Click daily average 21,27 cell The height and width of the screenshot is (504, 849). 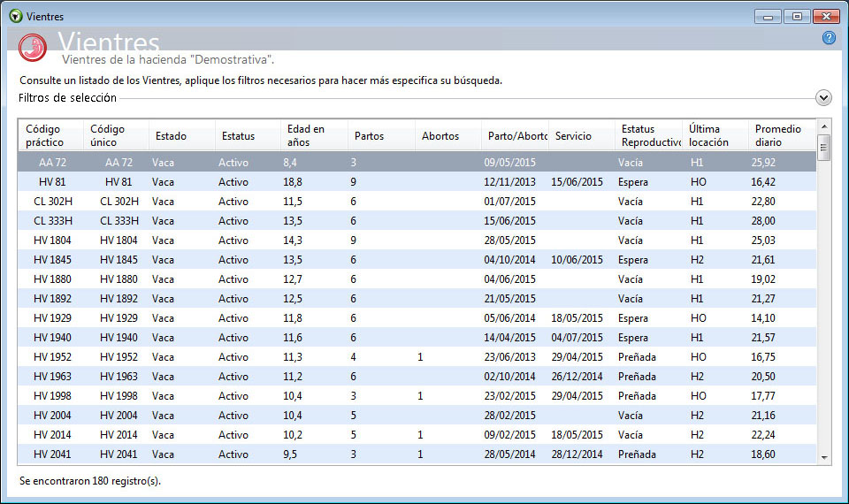(763, 299)
